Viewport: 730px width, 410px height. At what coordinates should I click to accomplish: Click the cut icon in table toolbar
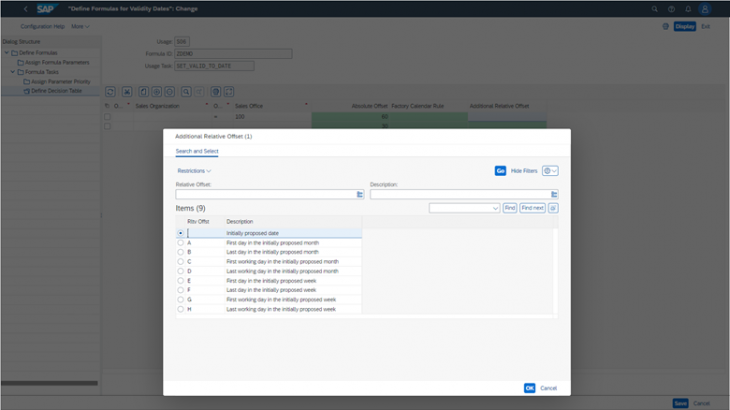[x=127, y=92]
